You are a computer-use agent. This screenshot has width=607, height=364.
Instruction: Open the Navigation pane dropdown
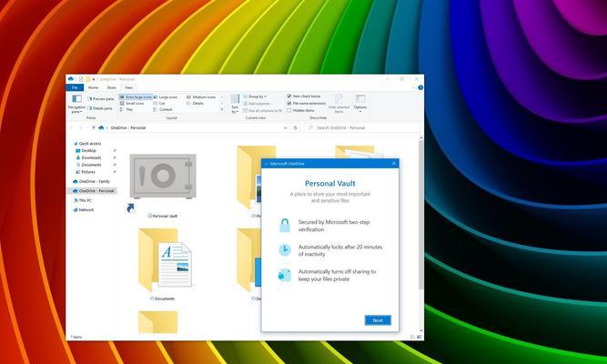tap(76, 104)
